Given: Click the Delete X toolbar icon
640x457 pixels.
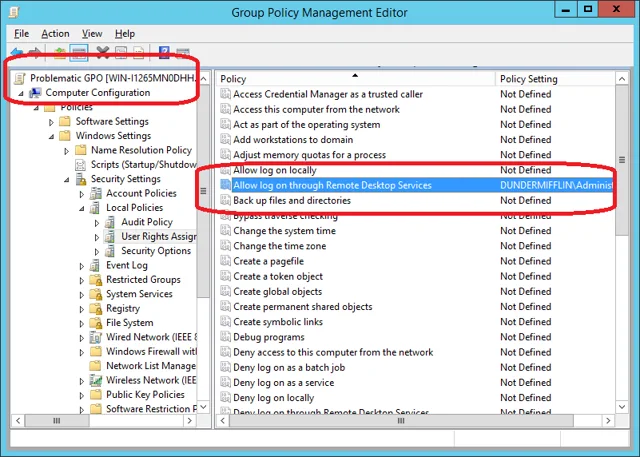Looking at the screenshot, I should (x=103, y=53).
